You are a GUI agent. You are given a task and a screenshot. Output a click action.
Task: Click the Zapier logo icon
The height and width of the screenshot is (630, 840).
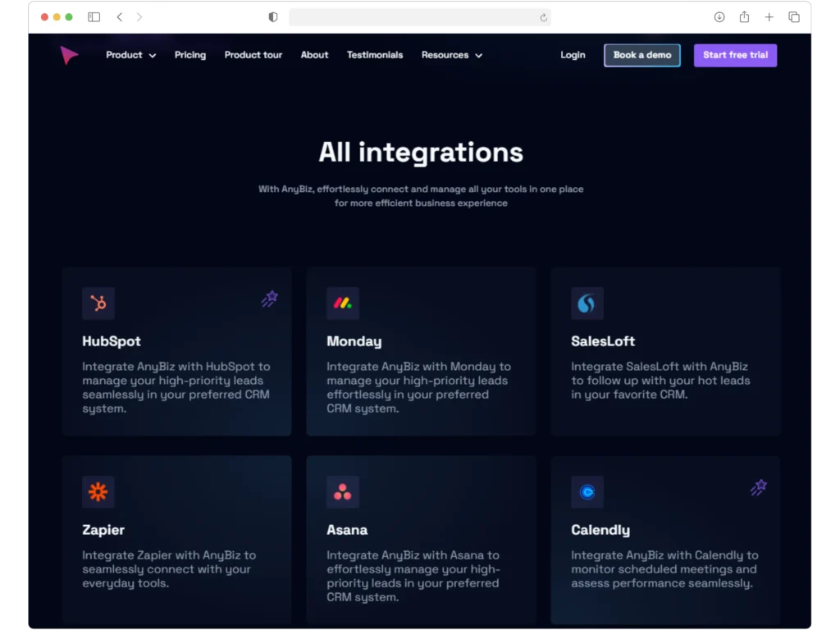click(98, 492)
